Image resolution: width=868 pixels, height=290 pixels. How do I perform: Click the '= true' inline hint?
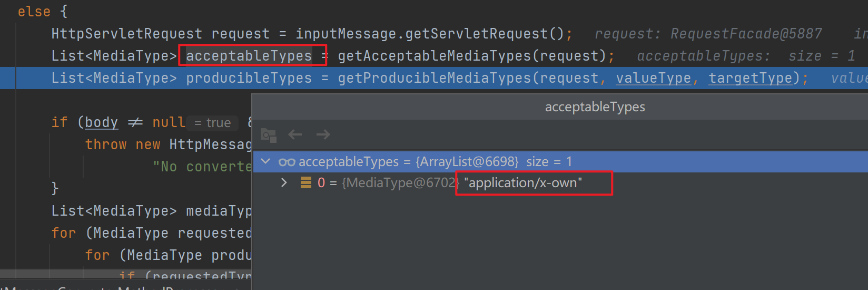pyautogui.click(x=213, y=123)
